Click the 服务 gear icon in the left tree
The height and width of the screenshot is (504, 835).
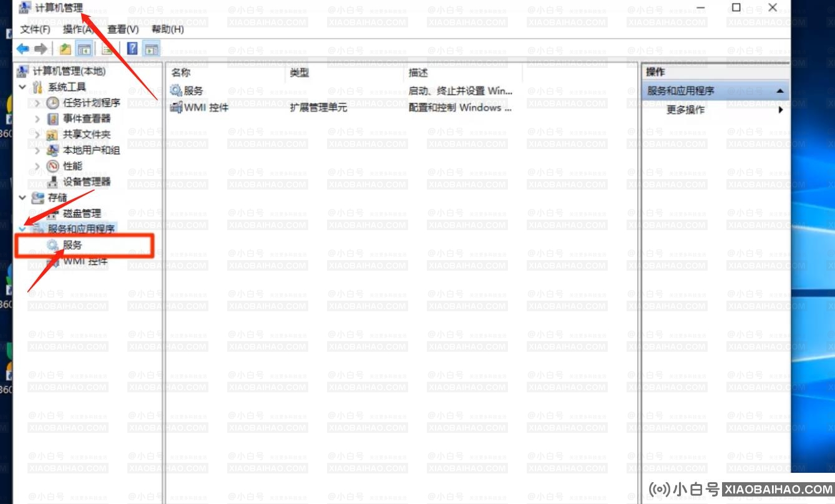click(53, 245)
